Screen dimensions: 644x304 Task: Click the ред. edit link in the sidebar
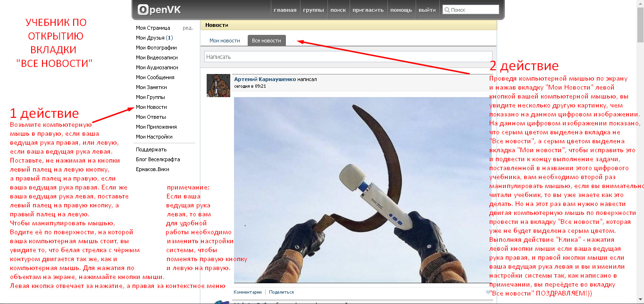(188, 28)
